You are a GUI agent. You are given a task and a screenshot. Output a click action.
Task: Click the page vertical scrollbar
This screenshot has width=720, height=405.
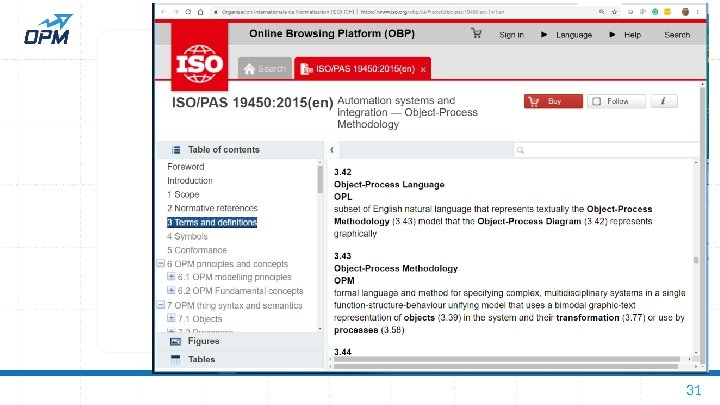(702, 225)
